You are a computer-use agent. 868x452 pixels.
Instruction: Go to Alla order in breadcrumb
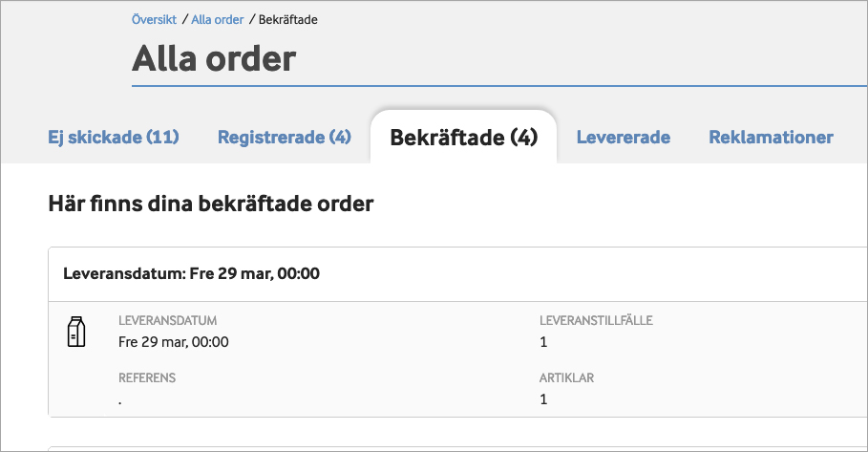point(217,20)
